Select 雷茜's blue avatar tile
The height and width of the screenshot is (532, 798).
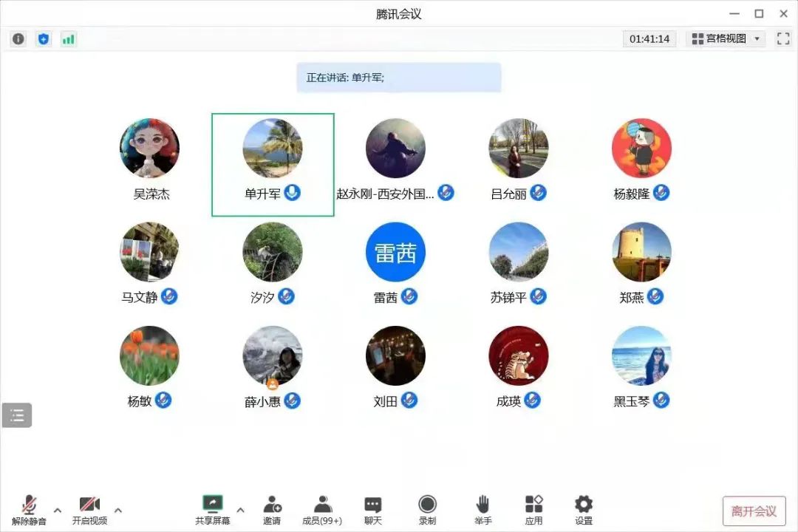tap(395, 252)
